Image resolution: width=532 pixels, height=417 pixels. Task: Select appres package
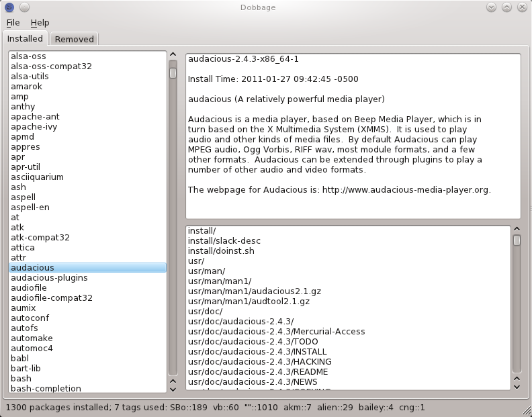(87, 146)
